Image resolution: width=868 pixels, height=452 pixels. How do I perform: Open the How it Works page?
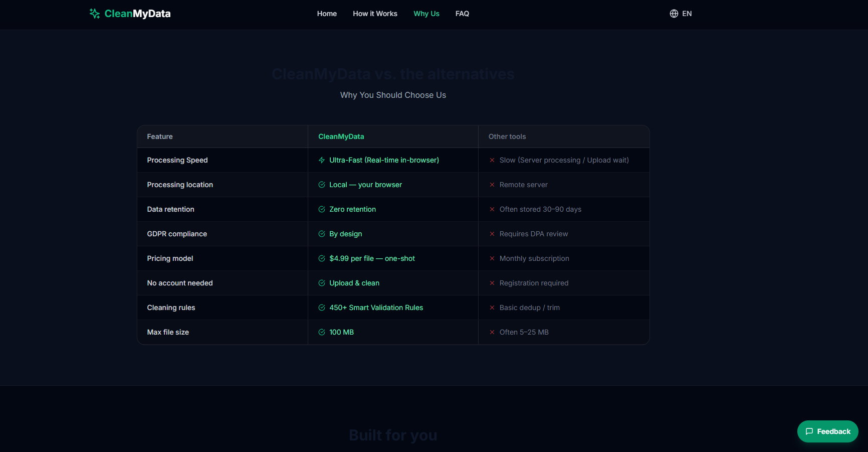[x=375, y=14]
